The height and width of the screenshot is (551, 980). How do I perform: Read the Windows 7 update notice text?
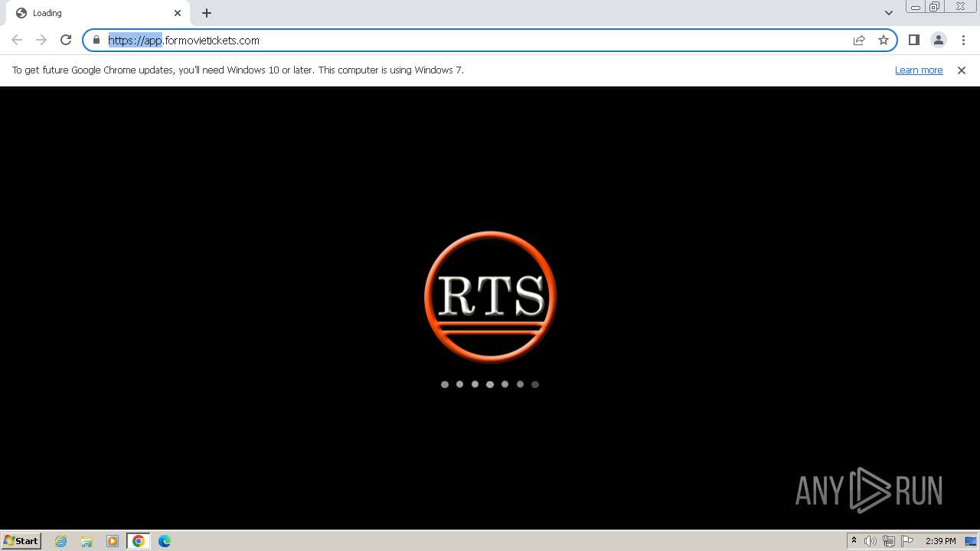[x=238, y=70]
